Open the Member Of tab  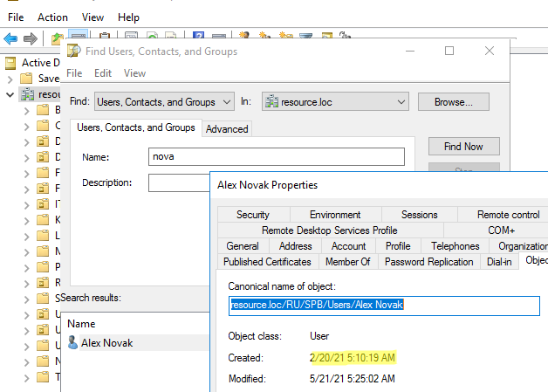click(348, 262)
